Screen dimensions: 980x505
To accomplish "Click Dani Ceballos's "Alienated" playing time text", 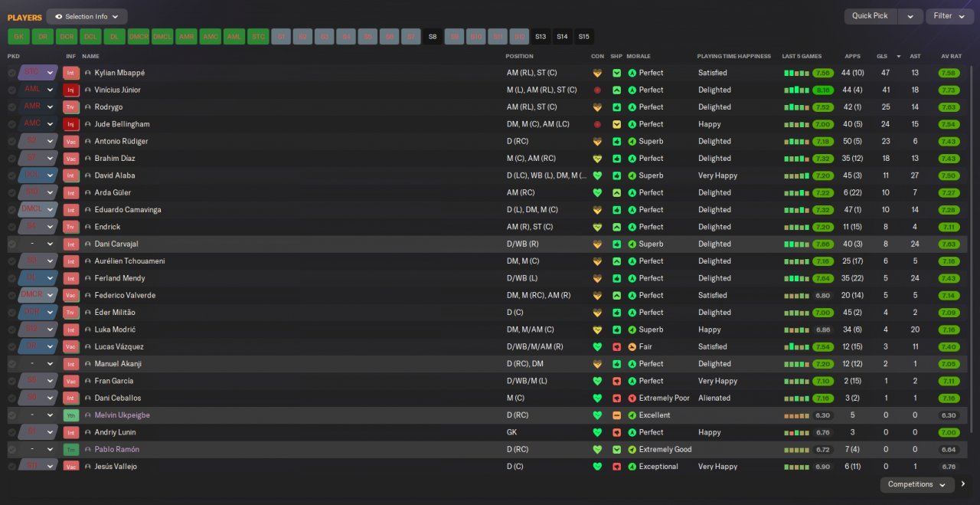I will 714,398.
